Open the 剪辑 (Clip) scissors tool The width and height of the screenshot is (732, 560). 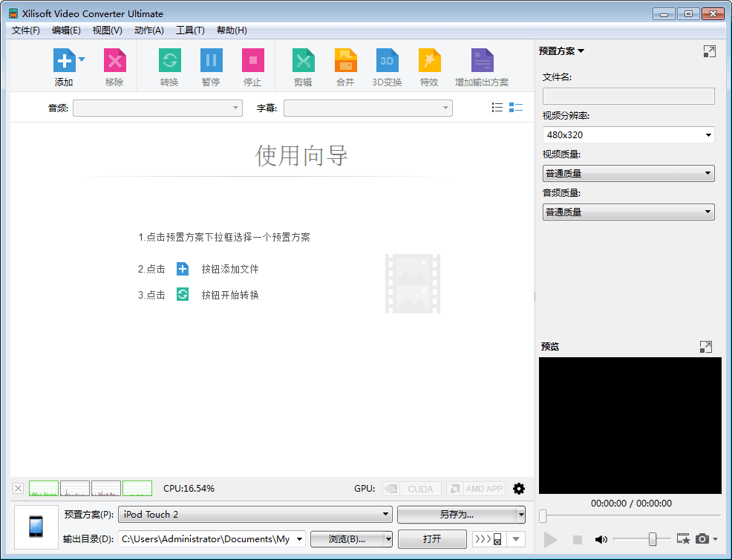[304, 60]
